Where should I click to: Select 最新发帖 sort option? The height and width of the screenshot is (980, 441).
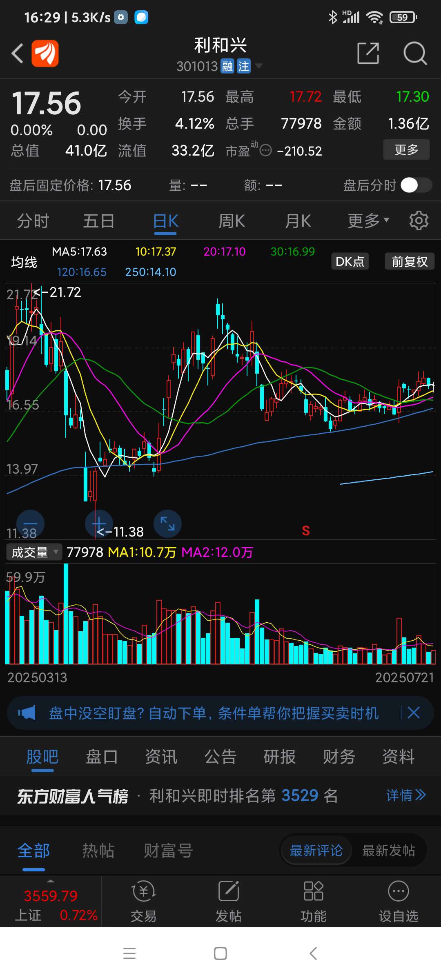pos(388,851)
